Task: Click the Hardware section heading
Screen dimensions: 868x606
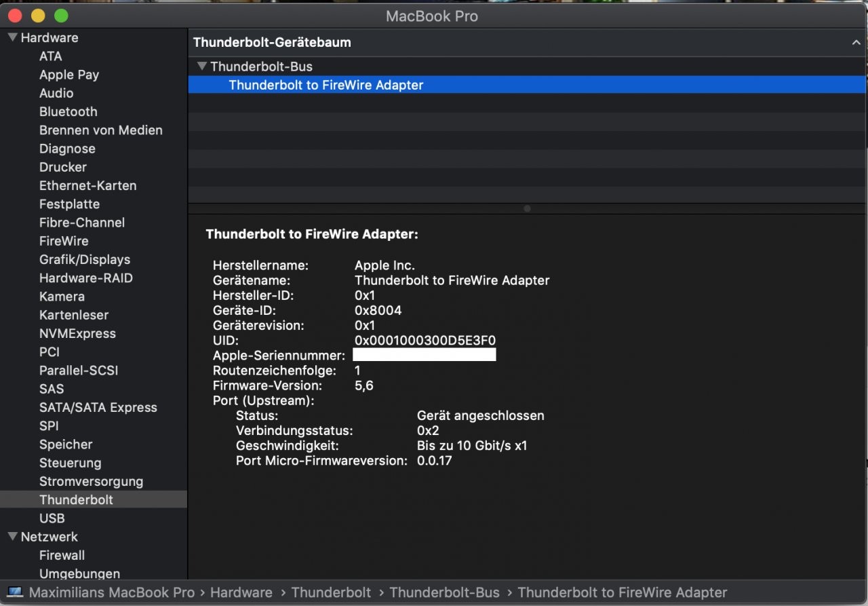Action: (x=50, y=38)
